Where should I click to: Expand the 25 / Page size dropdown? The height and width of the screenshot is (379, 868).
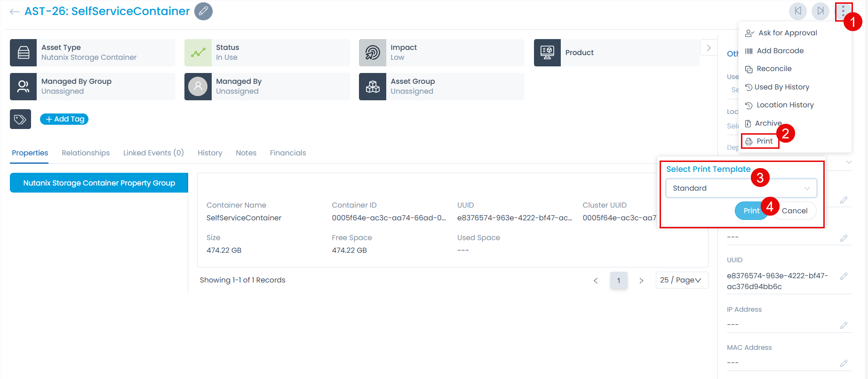[x=681, y=280]
